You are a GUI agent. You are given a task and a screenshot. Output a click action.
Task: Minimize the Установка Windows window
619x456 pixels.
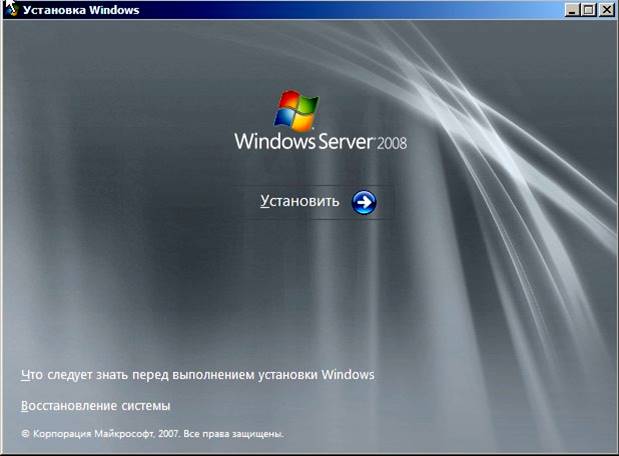pos(572,9)
